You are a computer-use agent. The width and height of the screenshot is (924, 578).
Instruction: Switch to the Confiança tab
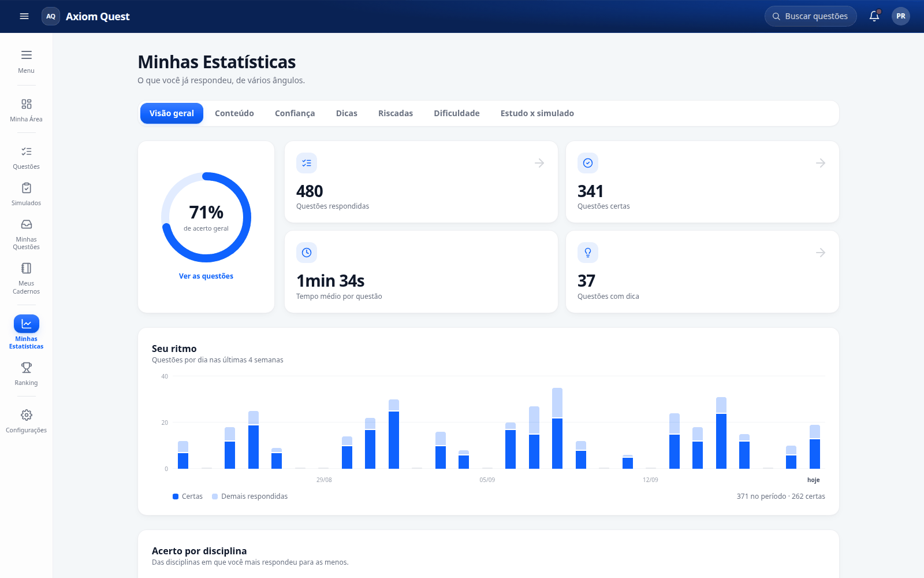[x=295, y=113]
